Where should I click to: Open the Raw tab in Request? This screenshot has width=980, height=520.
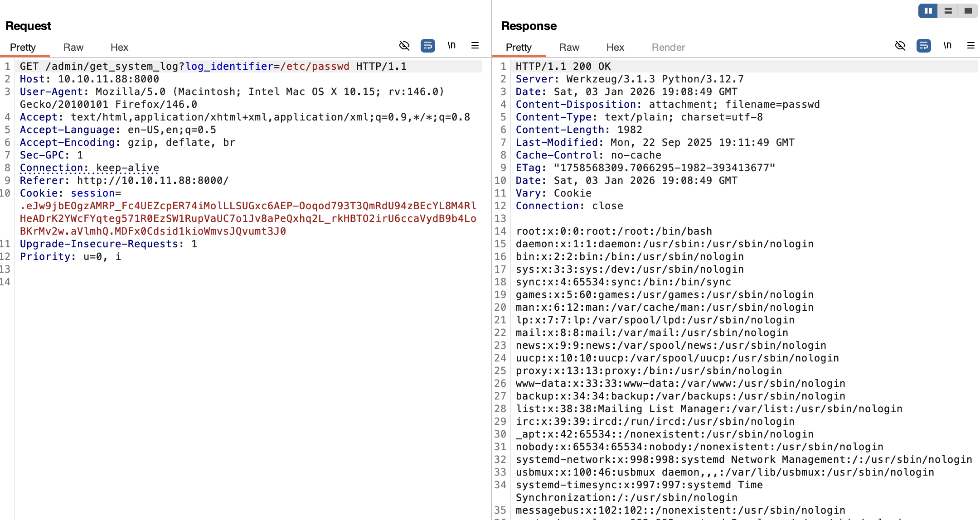[73, 48]
